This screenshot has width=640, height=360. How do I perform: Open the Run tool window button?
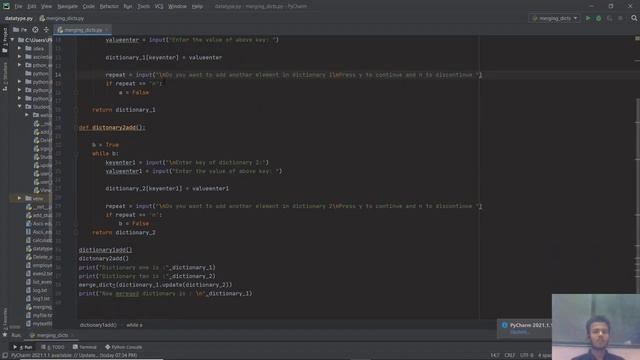[23, 347]
